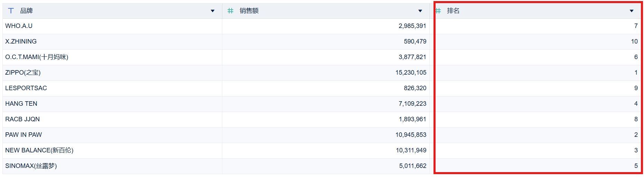Select the O.C.T.MAMI(十月妈咪) cell
The image size is (644, 179).
point(112,57)
